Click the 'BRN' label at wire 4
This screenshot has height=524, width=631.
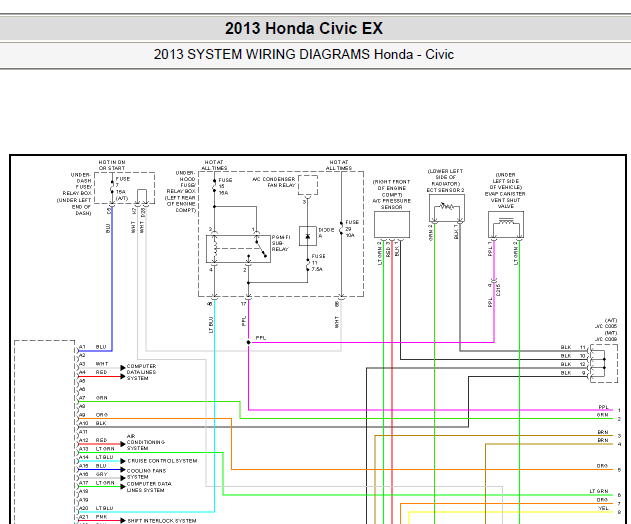point(603,440)
